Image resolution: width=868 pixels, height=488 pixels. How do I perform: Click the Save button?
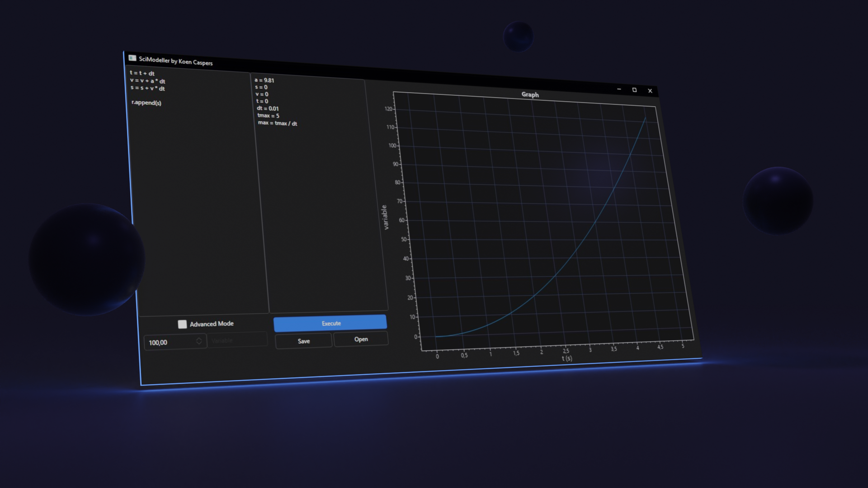point(304,341)
